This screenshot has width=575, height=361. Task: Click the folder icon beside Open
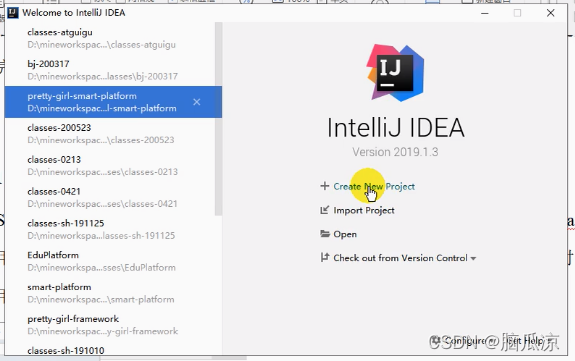[325, 234]
